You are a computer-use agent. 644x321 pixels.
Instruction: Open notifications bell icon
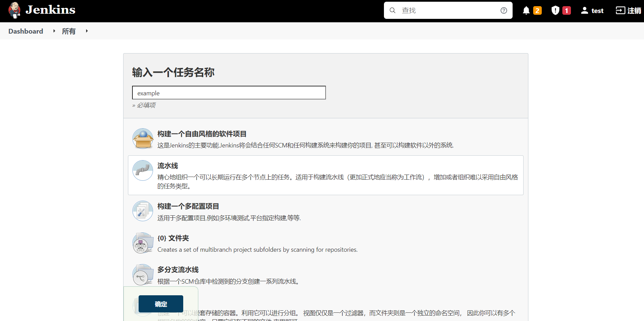coord(526,11)
